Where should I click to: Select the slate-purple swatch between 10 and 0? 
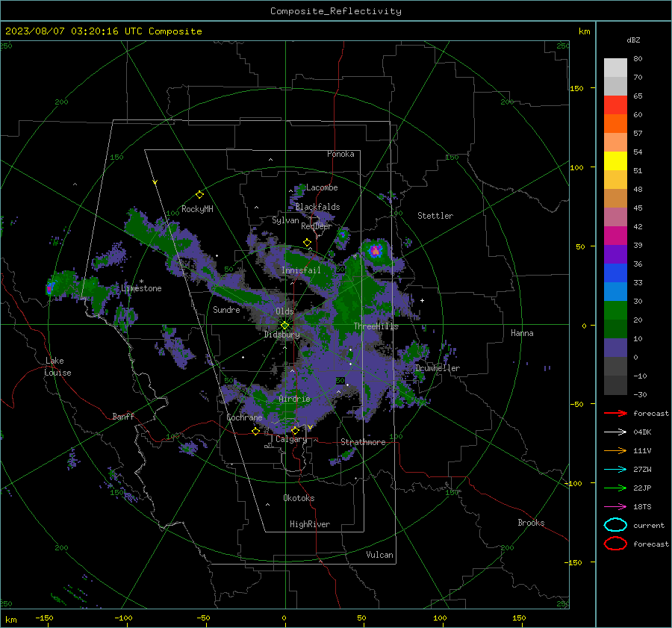(615, 348)
